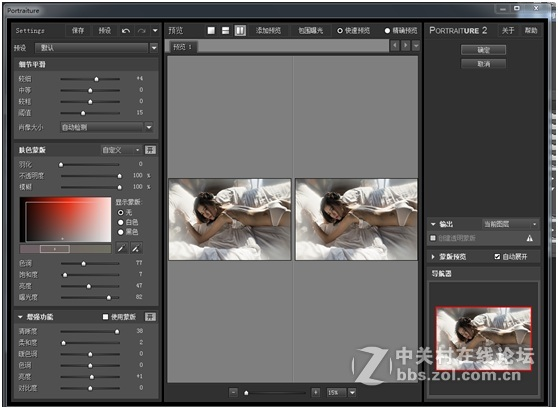Open the 预览 1 tab
The width and height of the screenshot is (558, 409).
point(183,47)
